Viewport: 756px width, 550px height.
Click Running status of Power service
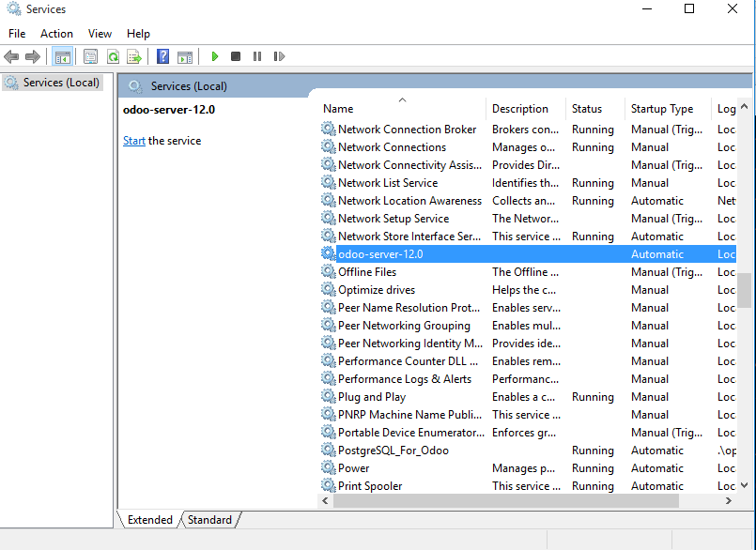593,468
